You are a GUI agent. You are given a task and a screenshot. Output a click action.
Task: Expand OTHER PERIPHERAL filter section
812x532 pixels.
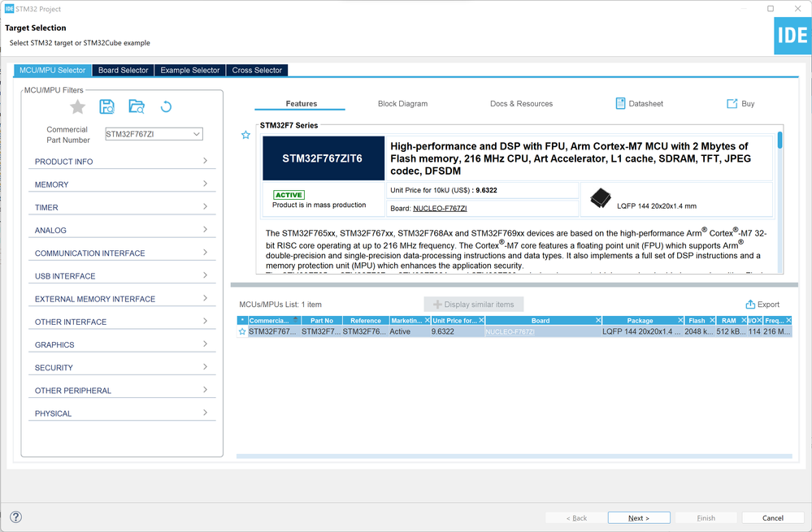coord(122,390)
